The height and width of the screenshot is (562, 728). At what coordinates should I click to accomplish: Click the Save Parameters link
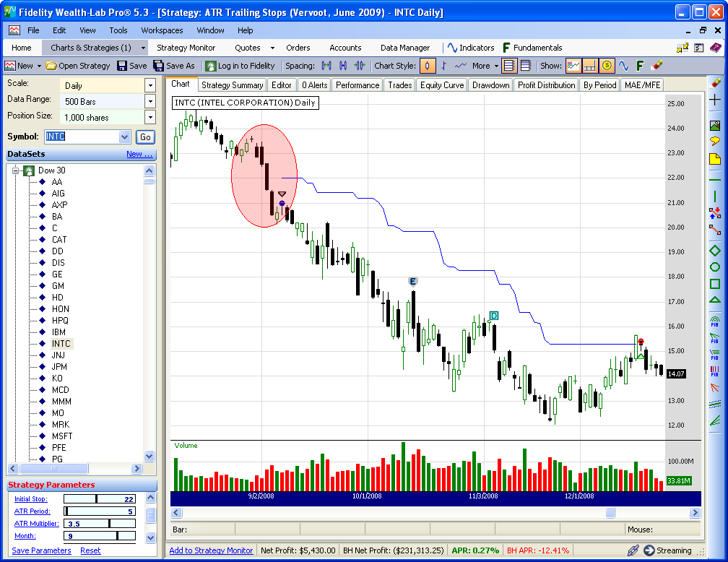pos(41,550)
